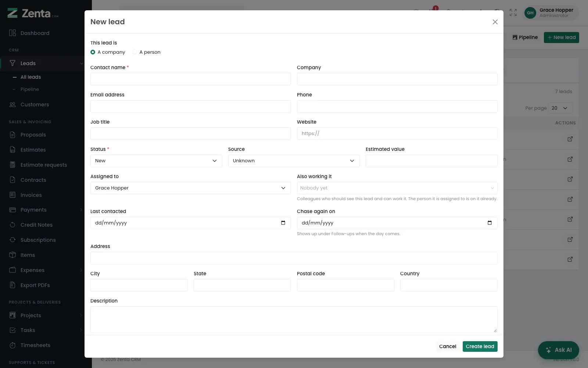Screen dimensions: 588x368
Task: Open the Source dropdown showing Unknown
Action: tap(294, 161)
